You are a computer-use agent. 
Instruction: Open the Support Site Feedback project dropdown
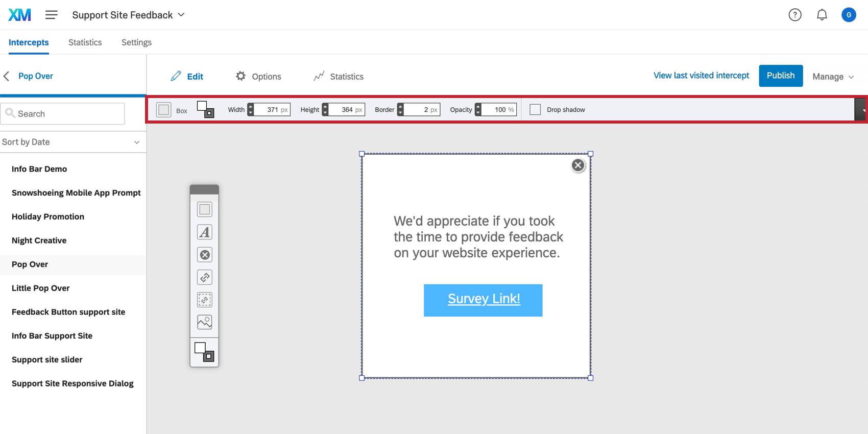[x=129, y=15]
